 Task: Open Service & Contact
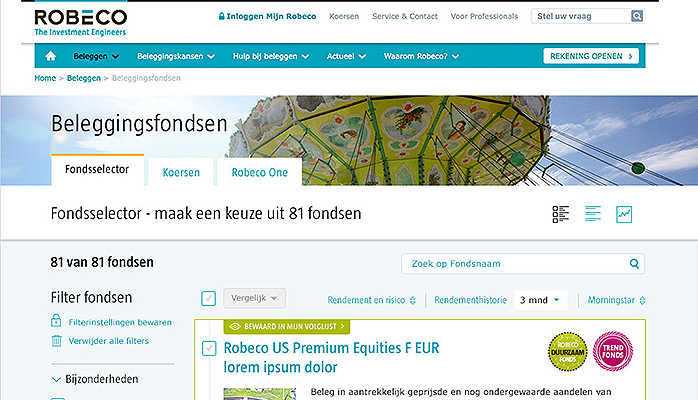(x=405, y=16)
